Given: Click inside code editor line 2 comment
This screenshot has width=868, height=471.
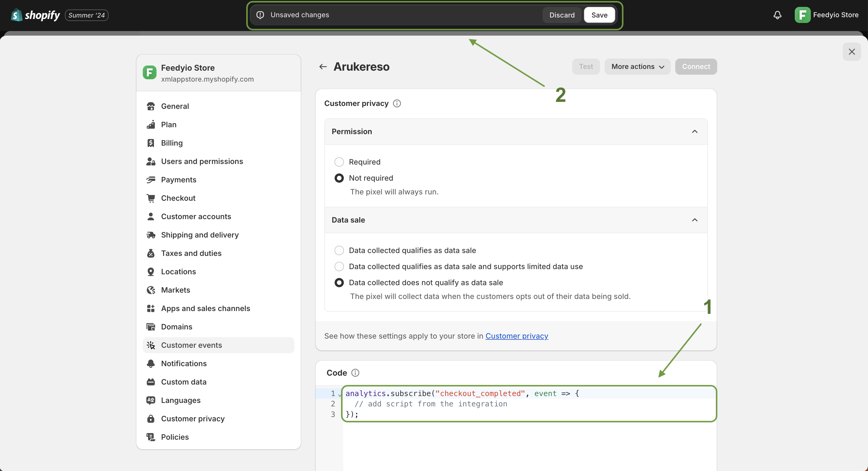Looking at the screenshot, I should [x=431, y=404].
